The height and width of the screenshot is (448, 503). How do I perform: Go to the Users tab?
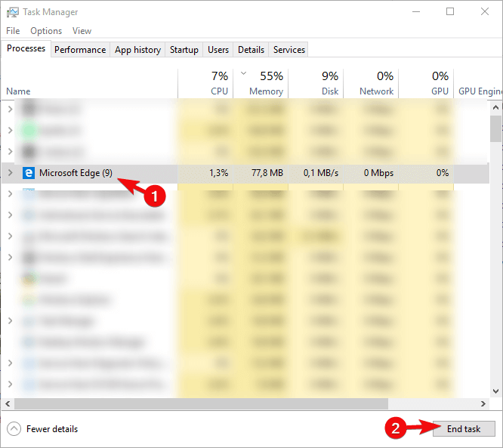pyautogui.click(x=218, y=50)
